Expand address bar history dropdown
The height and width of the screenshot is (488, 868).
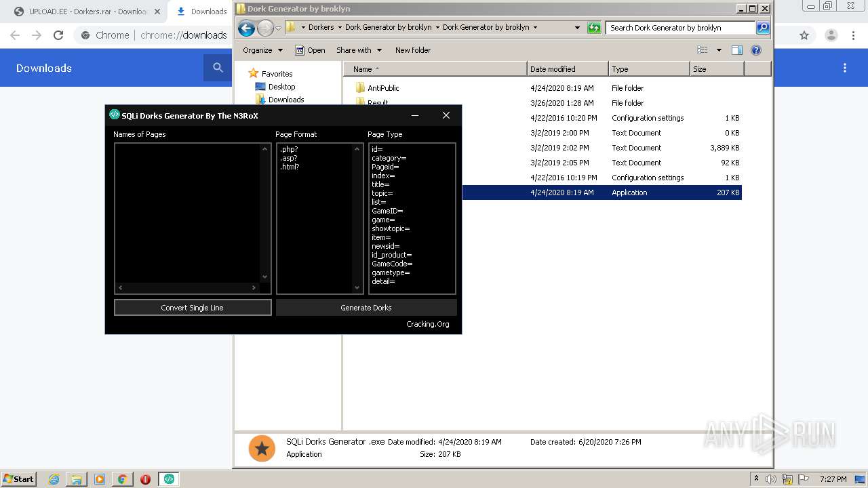pos(577,28)
